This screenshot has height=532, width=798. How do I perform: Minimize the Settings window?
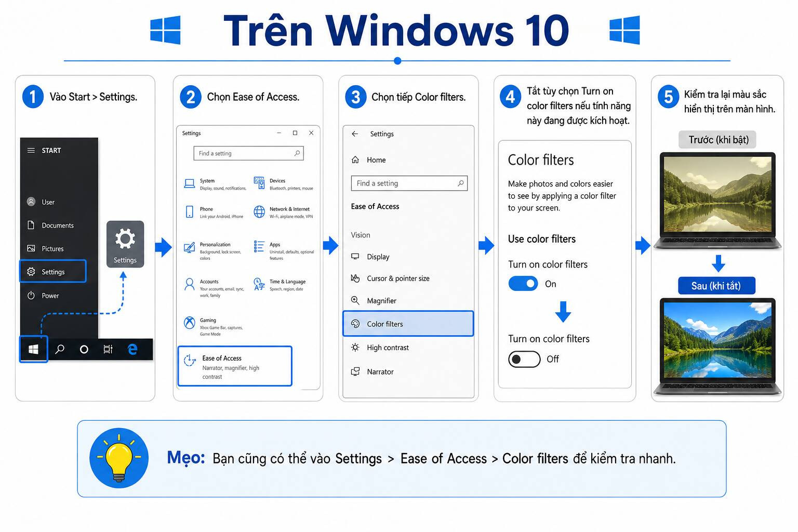(x=279, y=133)
